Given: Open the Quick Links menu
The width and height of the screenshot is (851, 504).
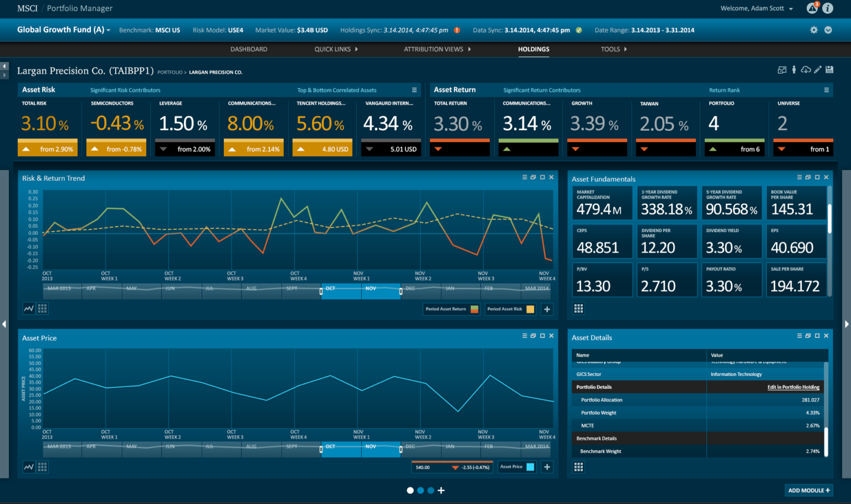Looking at the screenshot, I should point(336,49).
